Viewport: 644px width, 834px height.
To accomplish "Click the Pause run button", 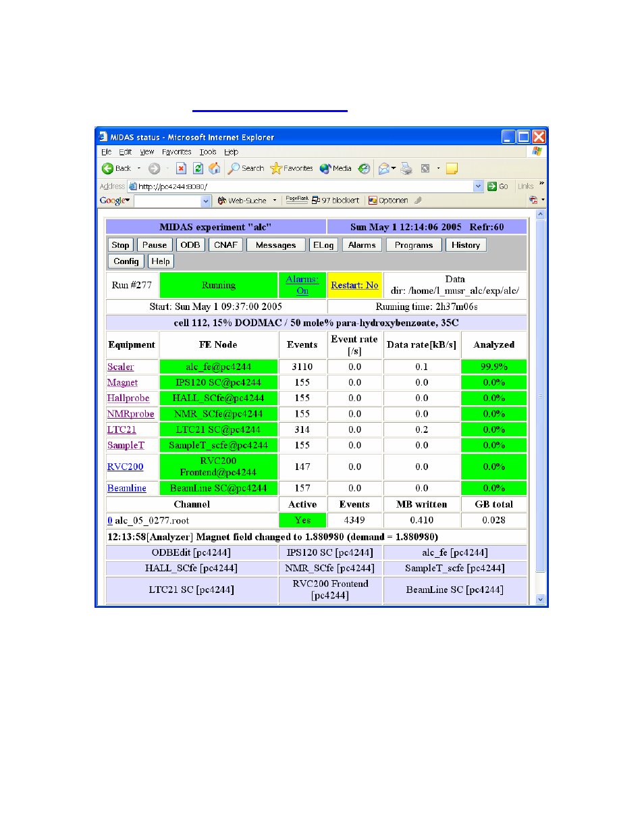I will (x=155, y=245).
